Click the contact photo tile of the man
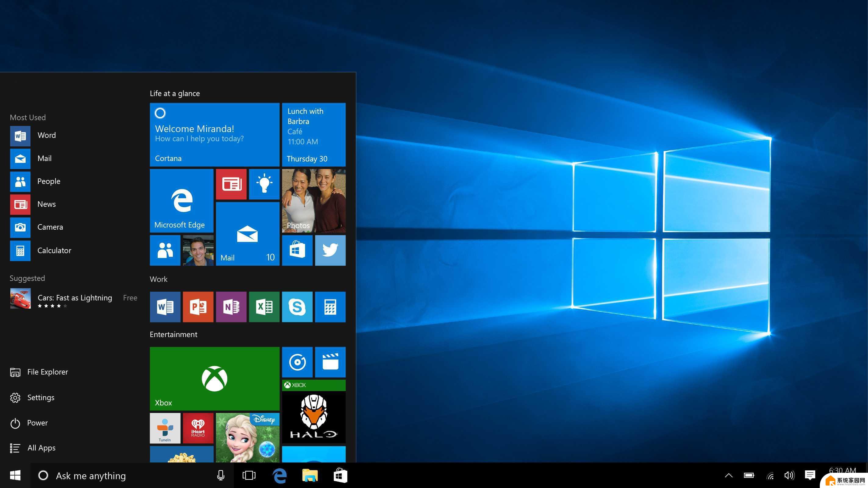868x488 pixels. [x=198, y=250]
